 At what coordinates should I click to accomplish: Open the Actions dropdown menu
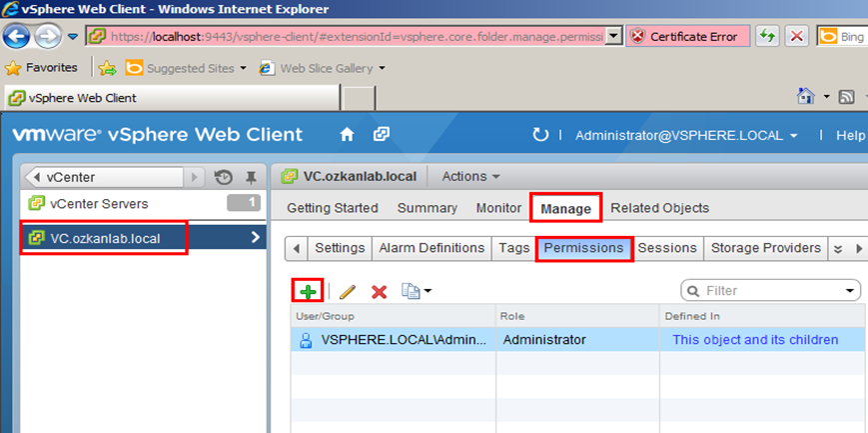[470, 176]
